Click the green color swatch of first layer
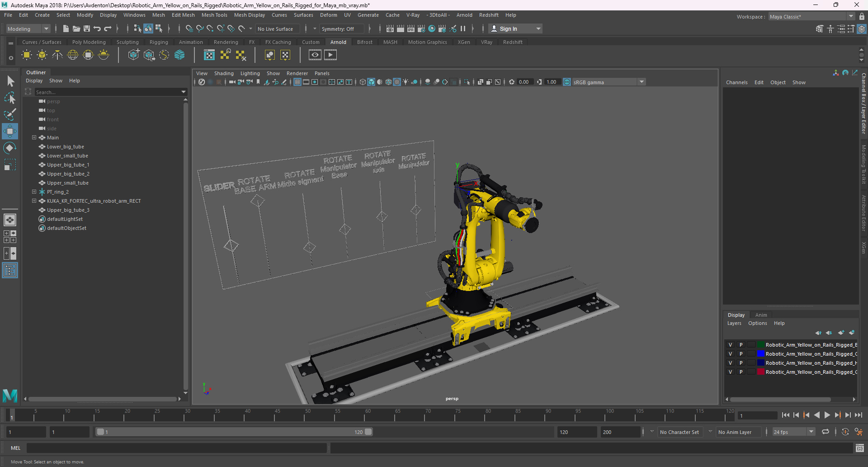868x467 pixels. [761, 345]
